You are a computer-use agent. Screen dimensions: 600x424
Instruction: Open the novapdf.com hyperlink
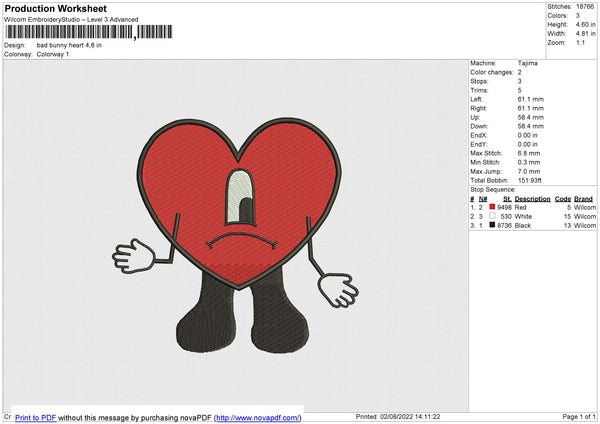tap(258, 417)
